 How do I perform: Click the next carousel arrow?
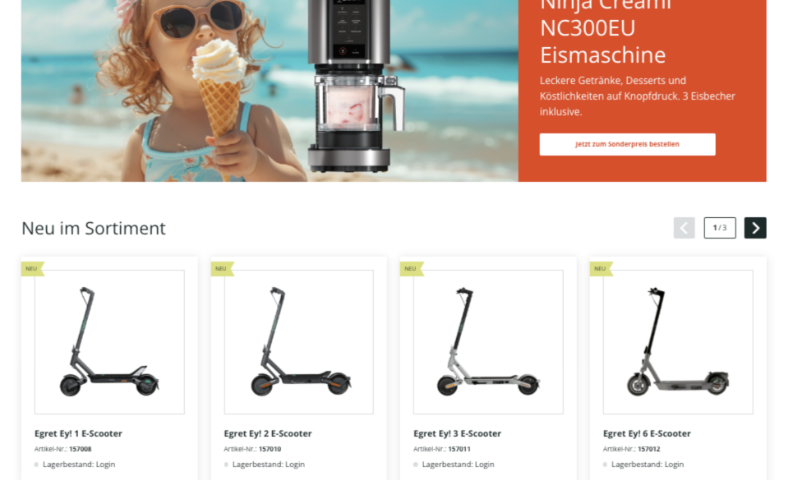pos(755,228)
